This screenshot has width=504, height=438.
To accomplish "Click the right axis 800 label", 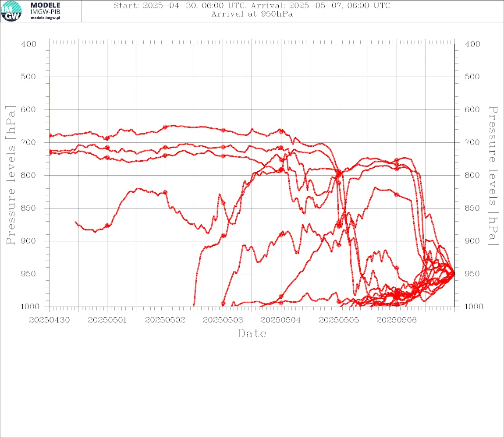I will 472,176.
